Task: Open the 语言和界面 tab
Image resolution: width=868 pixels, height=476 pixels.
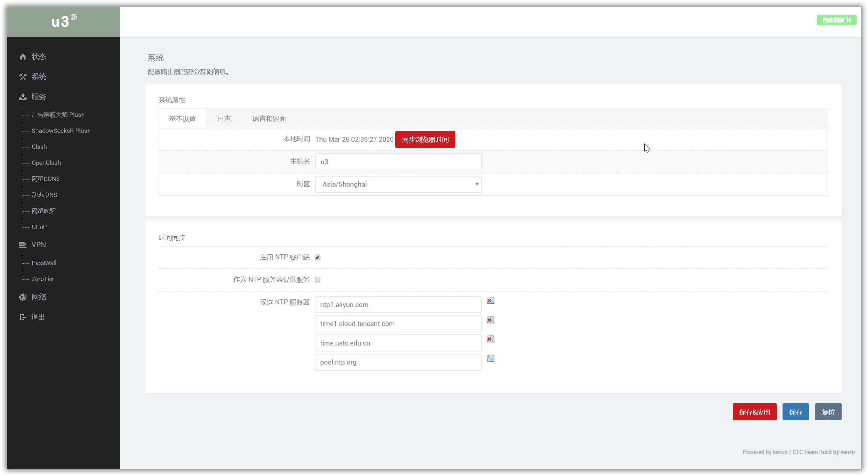Action: (269, 118)
